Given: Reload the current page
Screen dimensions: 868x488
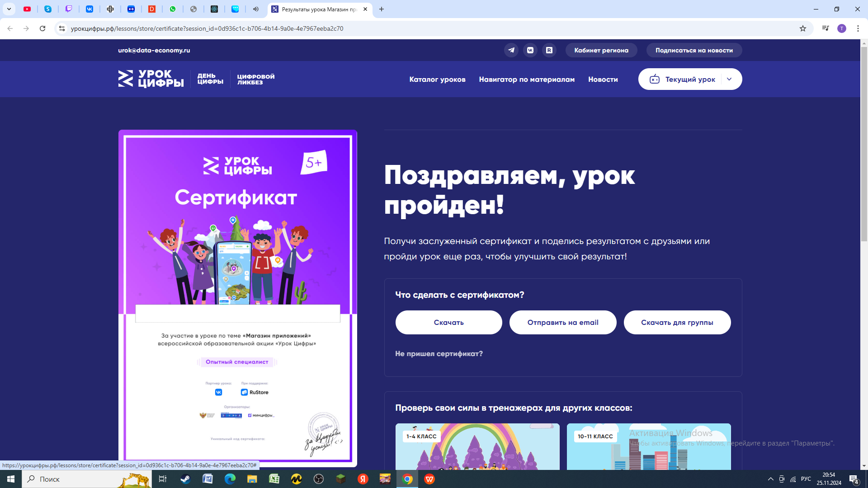Looking at the screenshot, I should click(x=42, y=28).
